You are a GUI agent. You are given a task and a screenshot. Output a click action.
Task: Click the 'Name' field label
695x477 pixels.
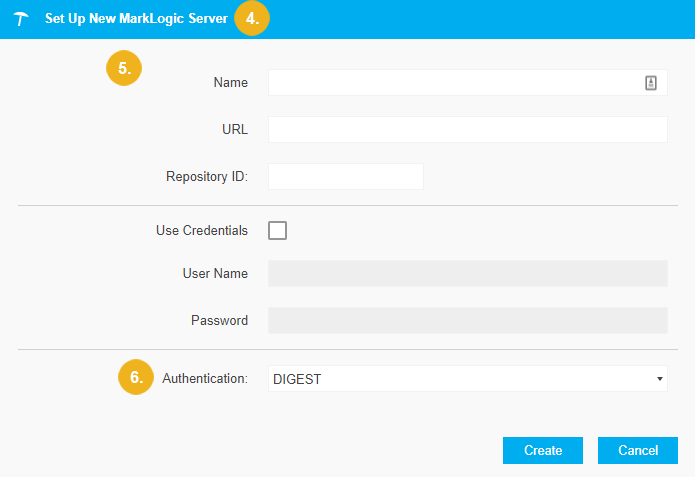[230, 82]
